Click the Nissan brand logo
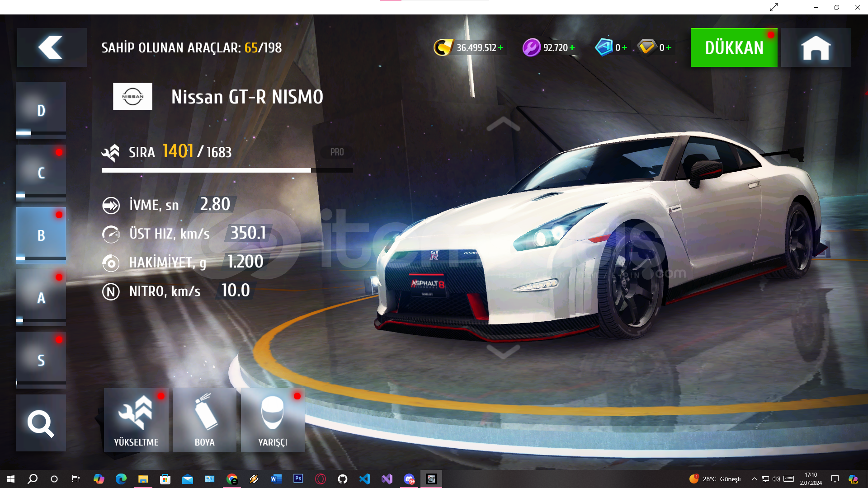868x488 pixels. (x=132, y=96)
